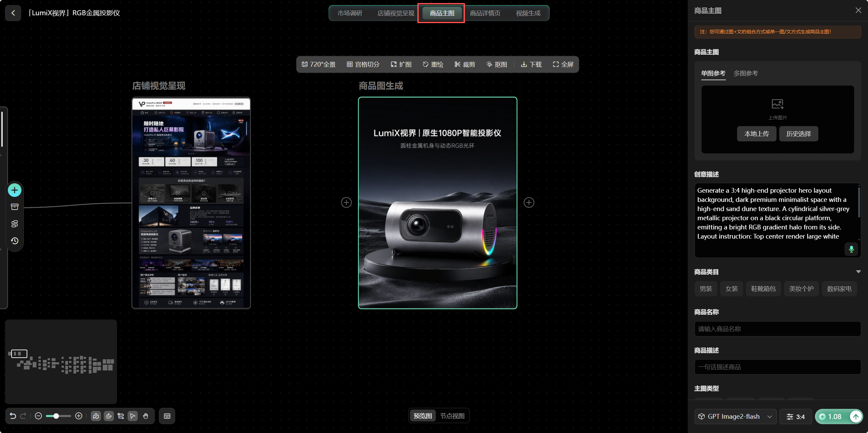Close the 商品主图 side panel
This screenshot has height=433, width=868.
858,10
